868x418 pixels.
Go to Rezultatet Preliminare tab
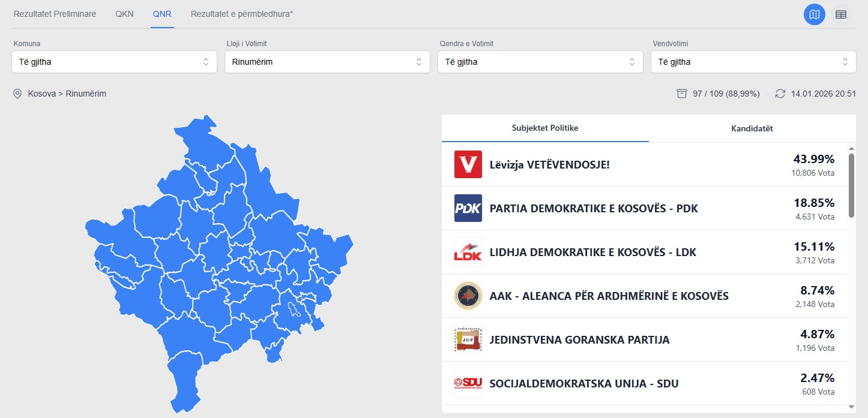click(55, 14)
